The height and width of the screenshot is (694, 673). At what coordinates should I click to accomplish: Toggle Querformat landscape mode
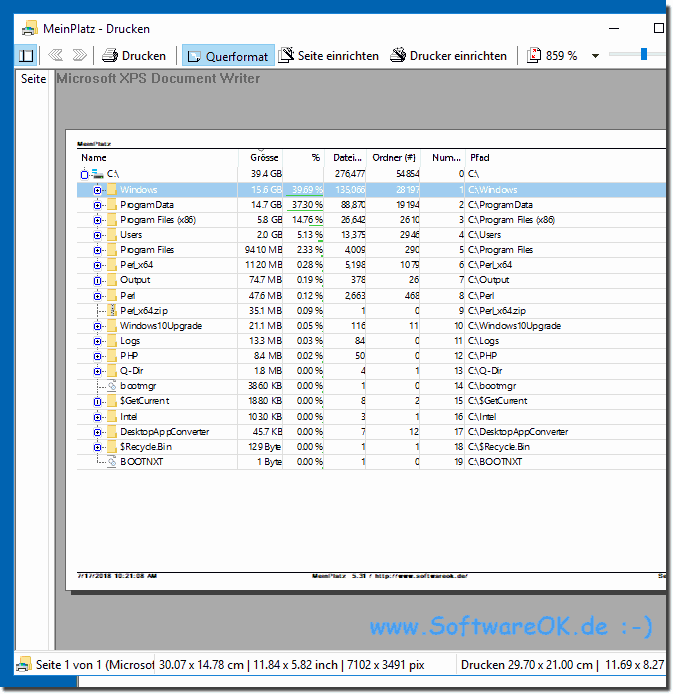pos(228,55)
